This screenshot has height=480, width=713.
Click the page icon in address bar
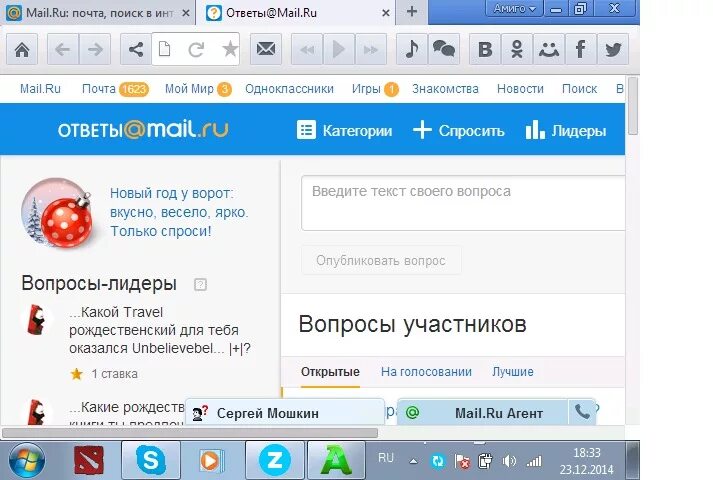point(165,49)
